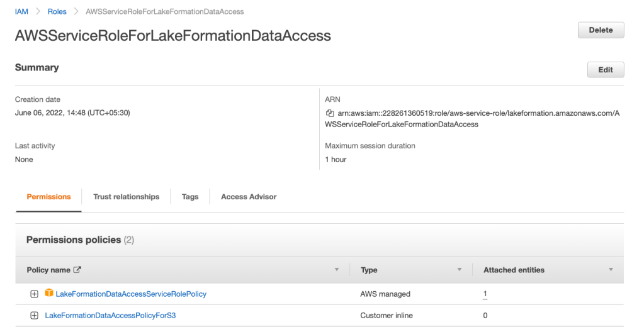Viewport: 644px width, 327px height.
Task: Open the Tags tab
Action: 190,197
